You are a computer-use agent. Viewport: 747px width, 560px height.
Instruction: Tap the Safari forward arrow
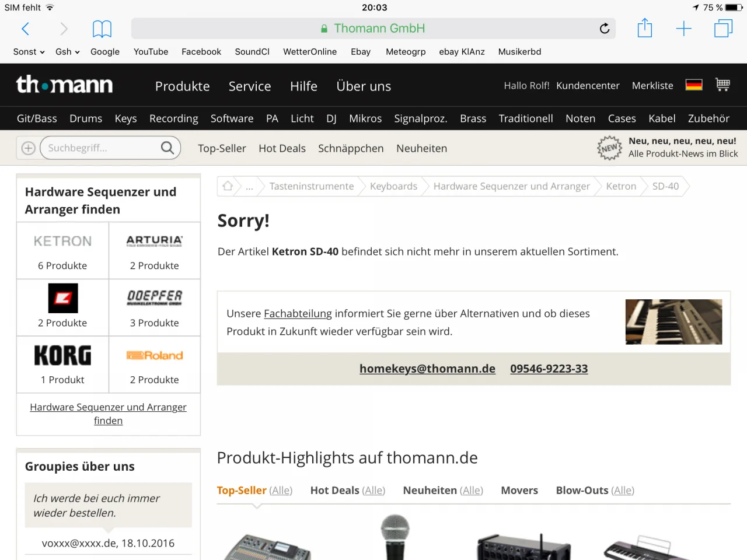(x=64, y=29)
